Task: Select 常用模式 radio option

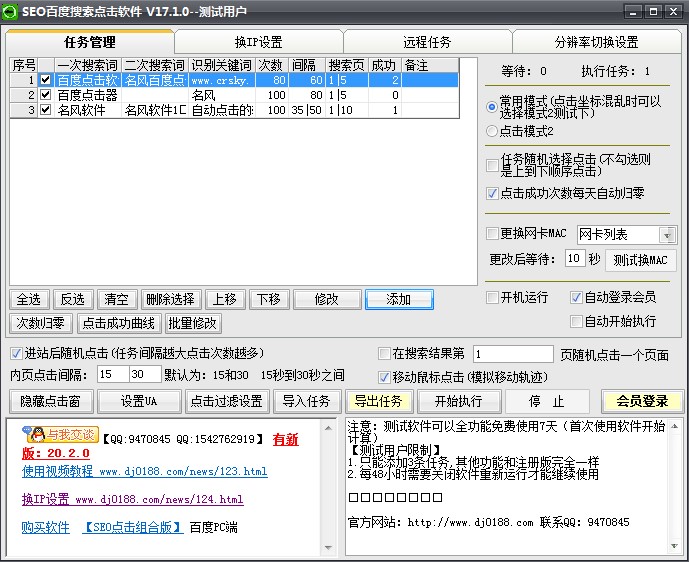Action: click(492, 107)
